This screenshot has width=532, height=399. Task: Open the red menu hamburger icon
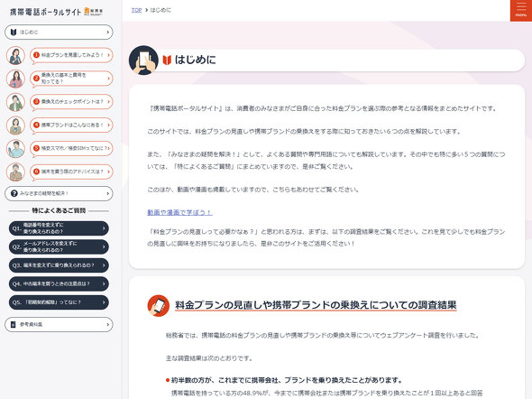click(521, 11)
